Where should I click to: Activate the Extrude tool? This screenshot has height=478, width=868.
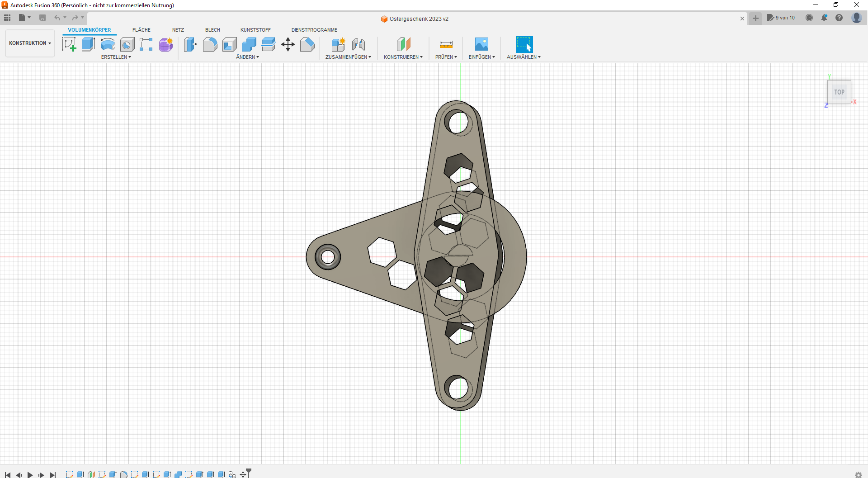click(x=88, y=44)
